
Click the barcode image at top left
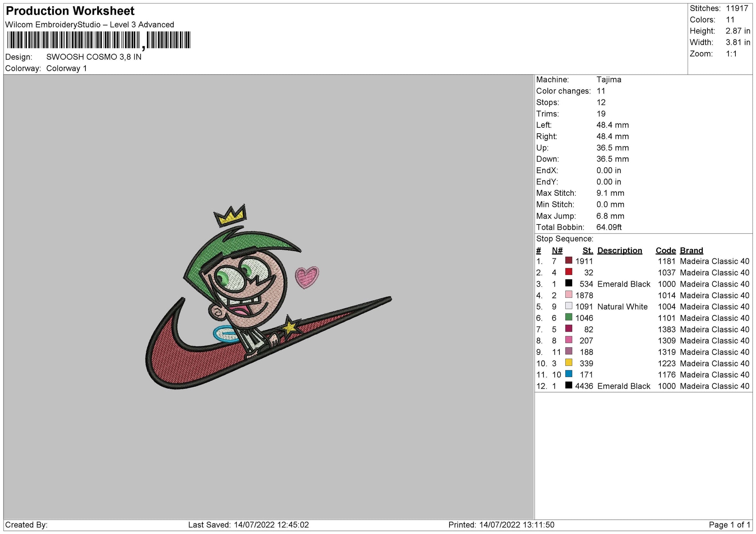click(x=99, y=40)
